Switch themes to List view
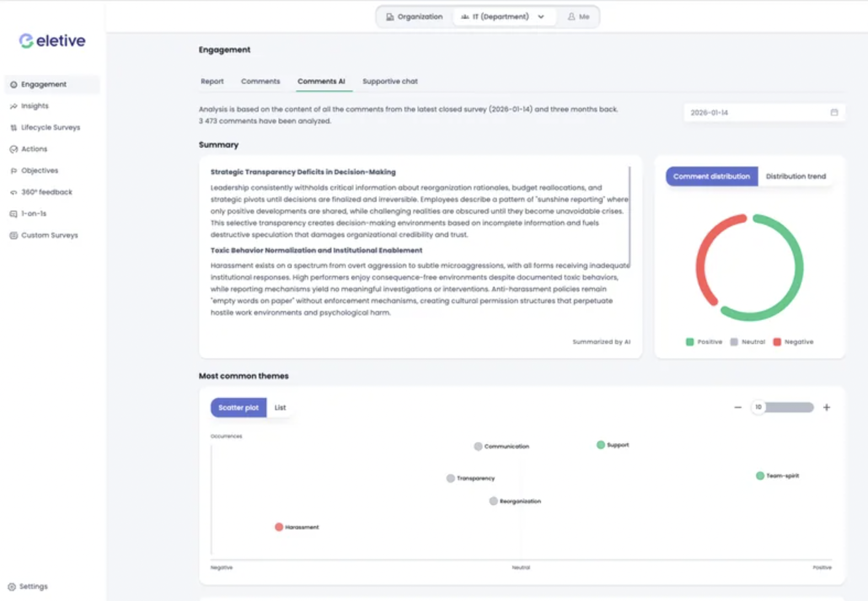This screenshot has width=868, height=601. [280, 407]
